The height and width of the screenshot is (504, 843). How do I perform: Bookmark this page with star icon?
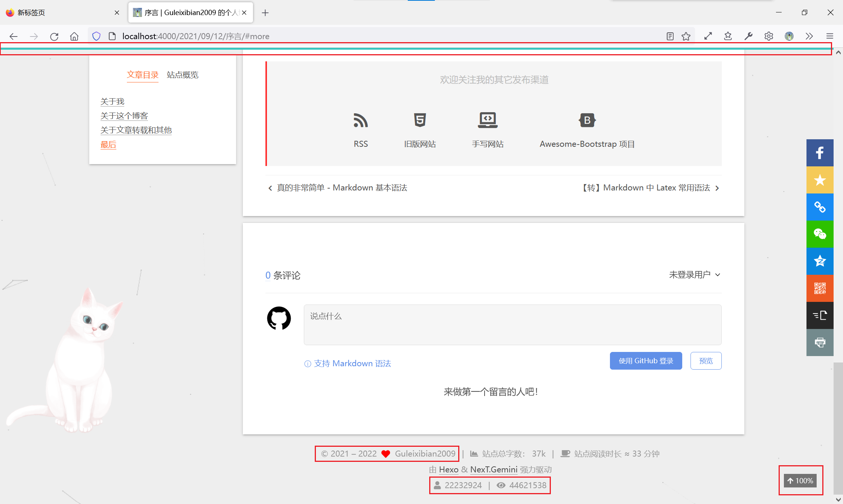686,36
